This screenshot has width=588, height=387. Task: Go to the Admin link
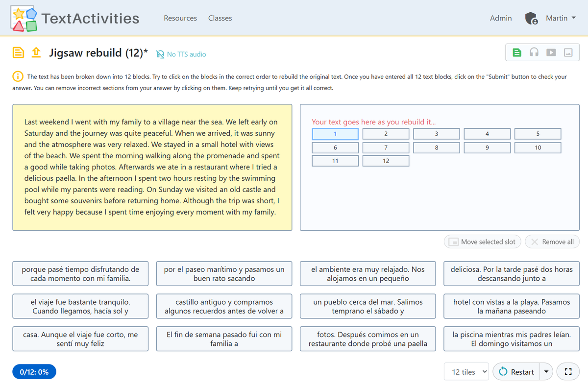tap(501, 18)
